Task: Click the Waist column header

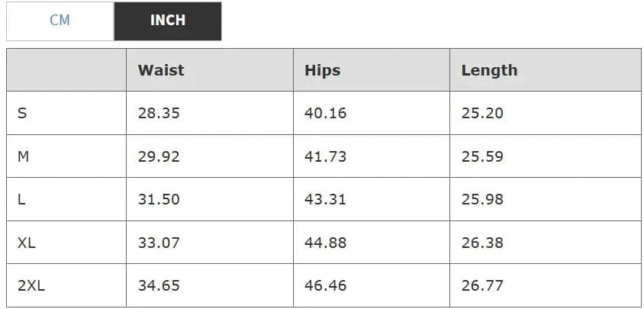Action: coord(161,70)
